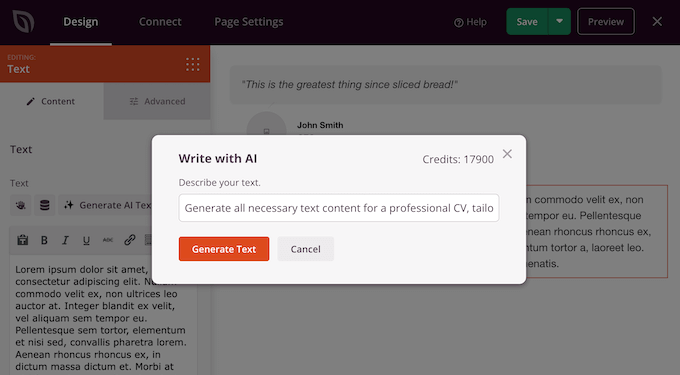Cancel the Write with AI dialog
The width and height of the screenshot is (680, 375).
pos(305,249)
